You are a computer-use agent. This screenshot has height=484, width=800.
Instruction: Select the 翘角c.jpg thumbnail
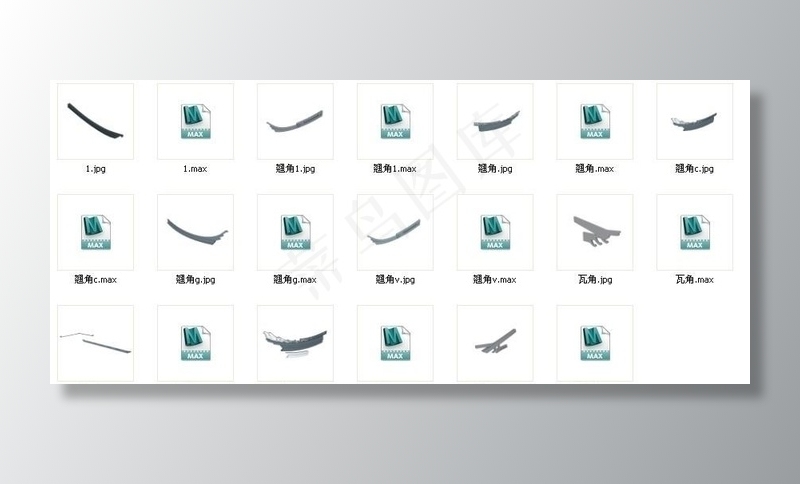(695, 121)
